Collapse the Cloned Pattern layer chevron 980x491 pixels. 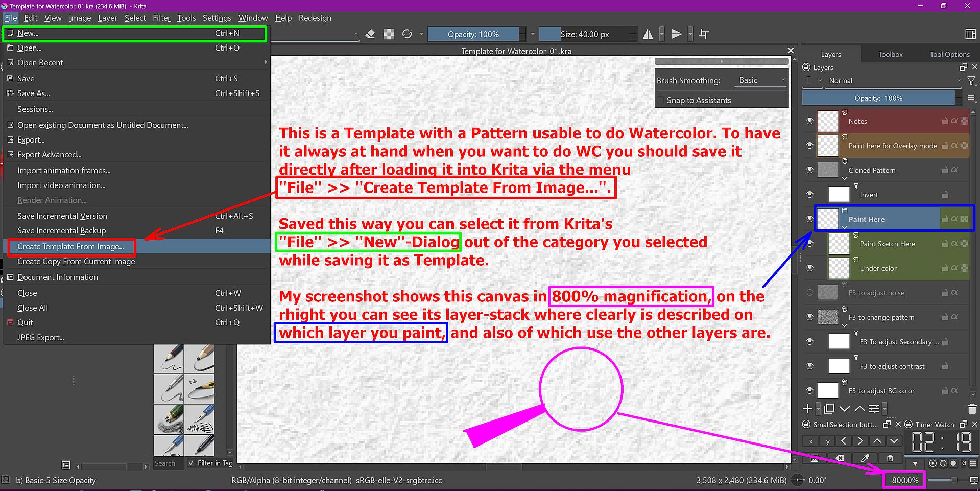click(x=845, y=178)
